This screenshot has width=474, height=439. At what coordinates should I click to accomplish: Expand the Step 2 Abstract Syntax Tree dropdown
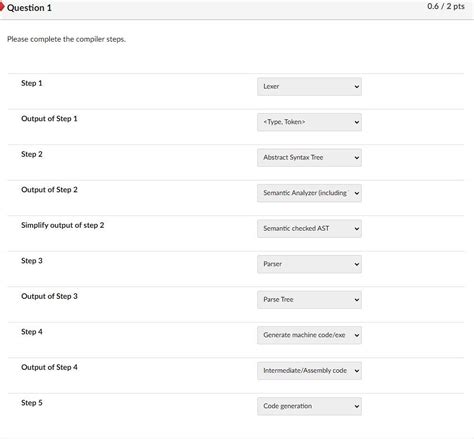point(309,158)
